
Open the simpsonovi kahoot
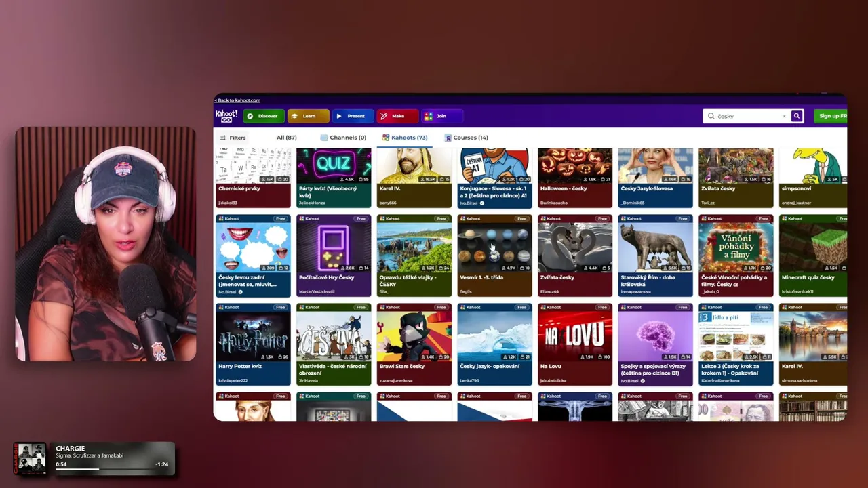pos(813,178)
